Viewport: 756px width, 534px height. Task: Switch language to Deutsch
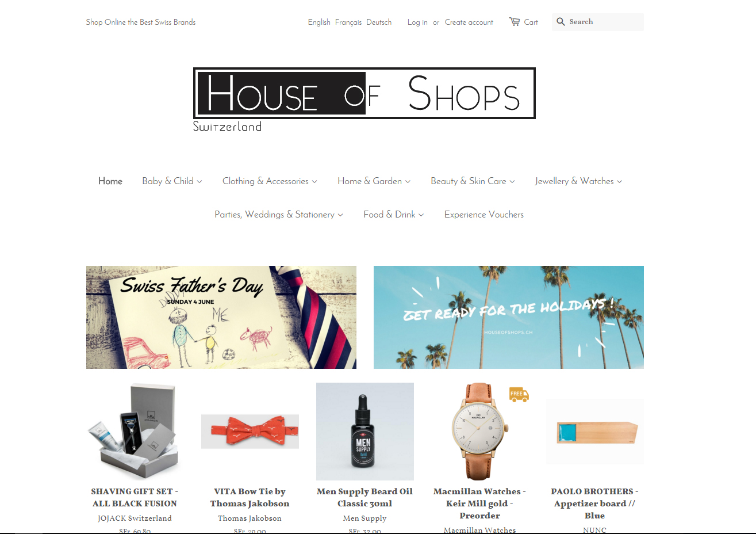pos(379,22)
